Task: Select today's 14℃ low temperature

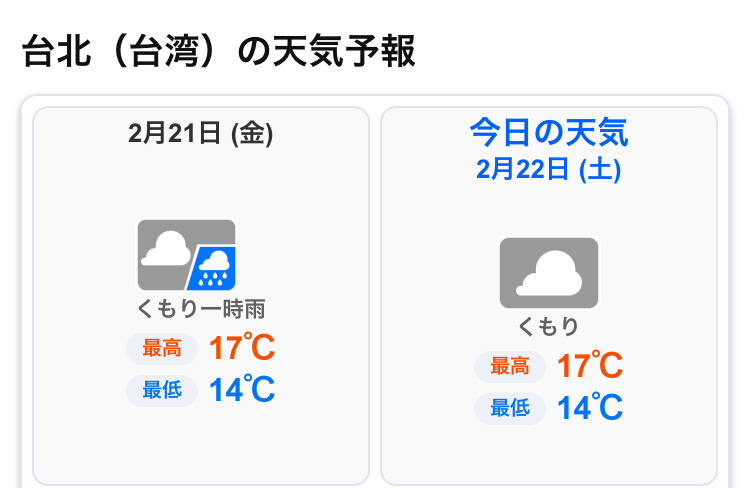Action: (x=590, y=408)
